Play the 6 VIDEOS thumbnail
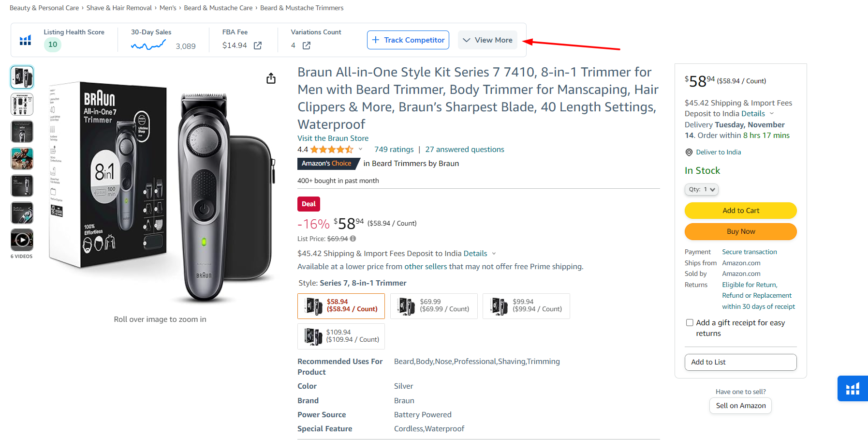Viewport: 868px width, 440px height. (22, 240)
